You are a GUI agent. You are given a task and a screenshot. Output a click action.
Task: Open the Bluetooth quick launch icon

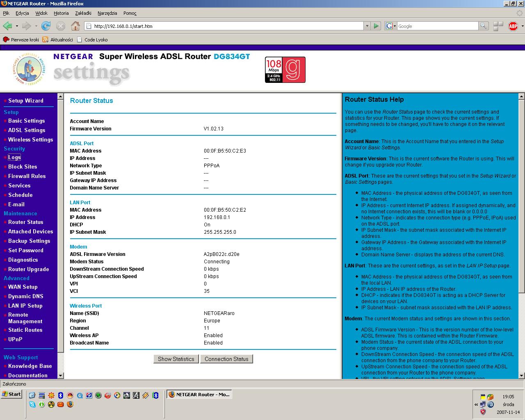click(61, 395)
